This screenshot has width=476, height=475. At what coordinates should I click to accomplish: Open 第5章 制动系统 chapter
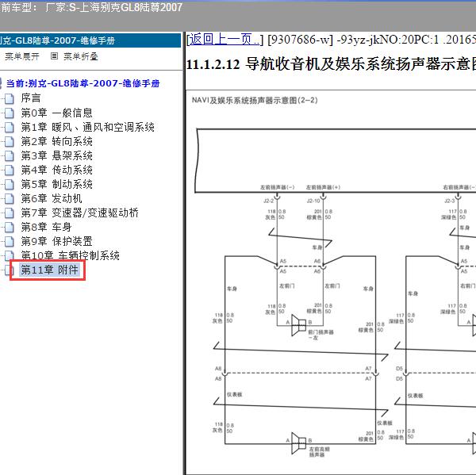click(x=57, y=184)
